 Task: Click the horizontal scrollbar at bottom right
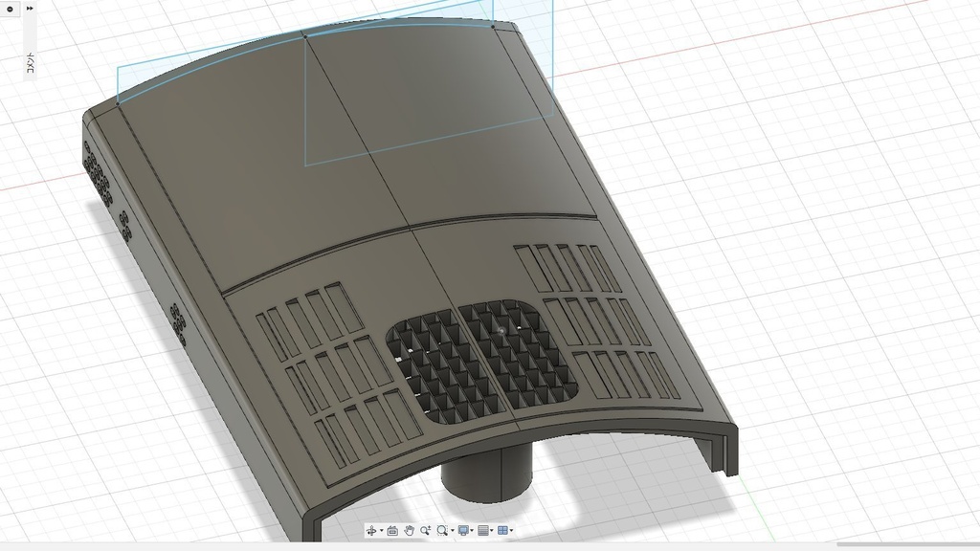[x=908, y=544]
